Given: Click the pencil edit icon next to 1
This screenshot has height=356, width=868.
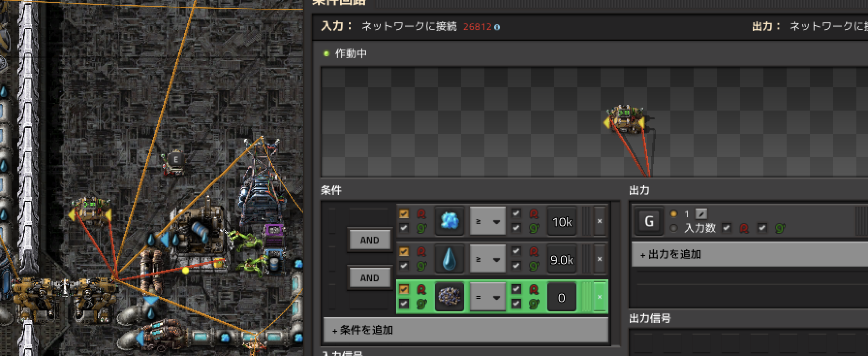Looking at the screenshot, I should 701,214.
